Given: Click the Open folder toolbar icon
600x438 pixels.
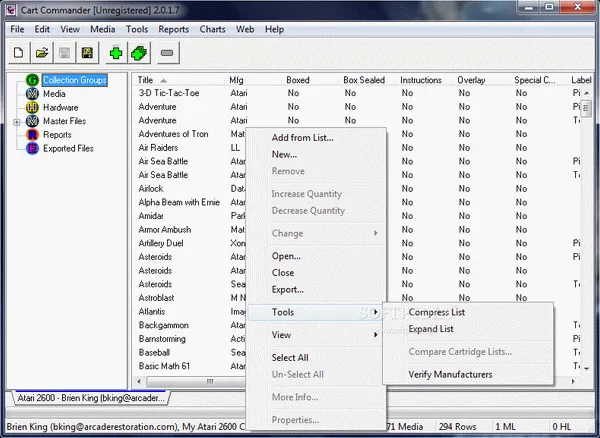Looking at the screenshot, I should point(42,52).
